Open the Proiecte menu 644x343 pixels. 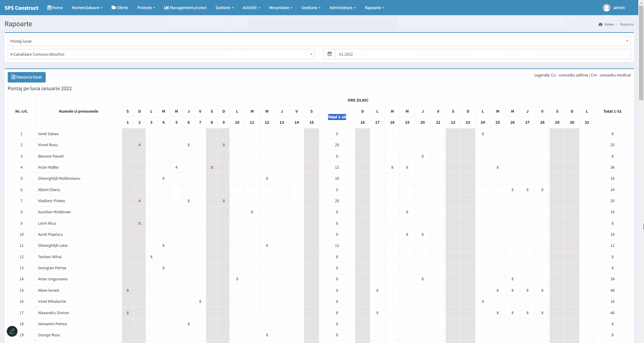coord(146,8)
